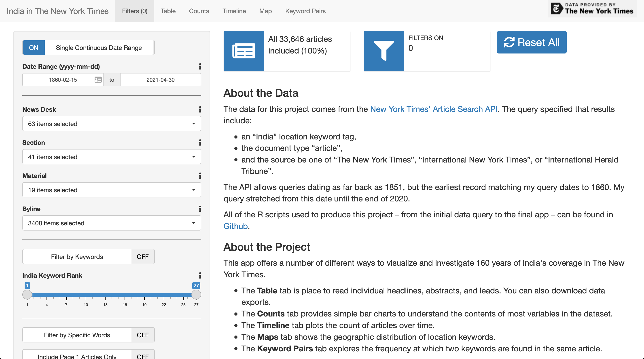
Task: Click the India Keyword Rank info icon
Action: pos(200,276)
